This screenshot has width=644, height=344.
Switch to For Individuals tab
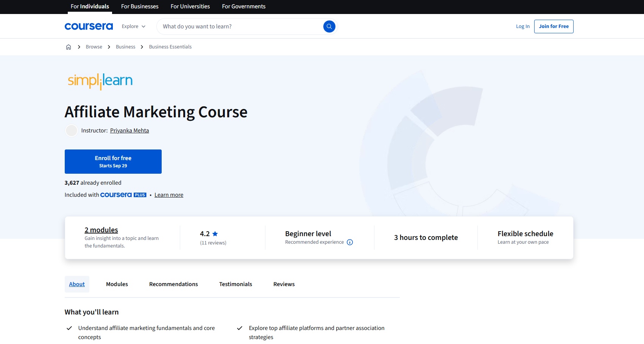coord(90,6)
